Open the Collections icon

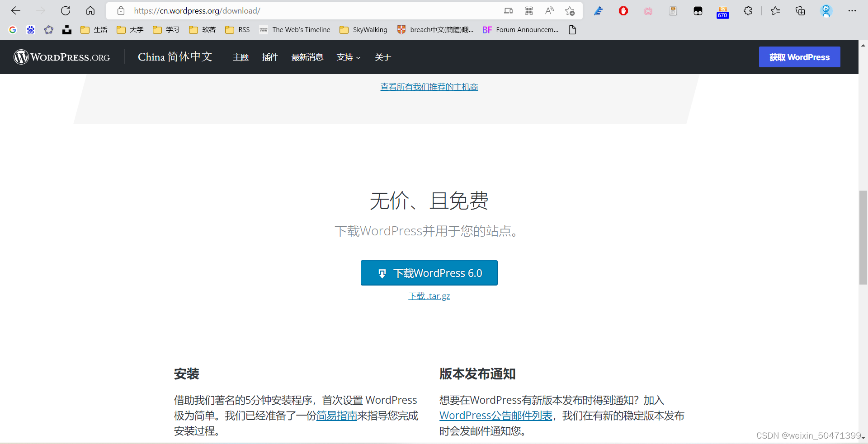pos(800,10)
